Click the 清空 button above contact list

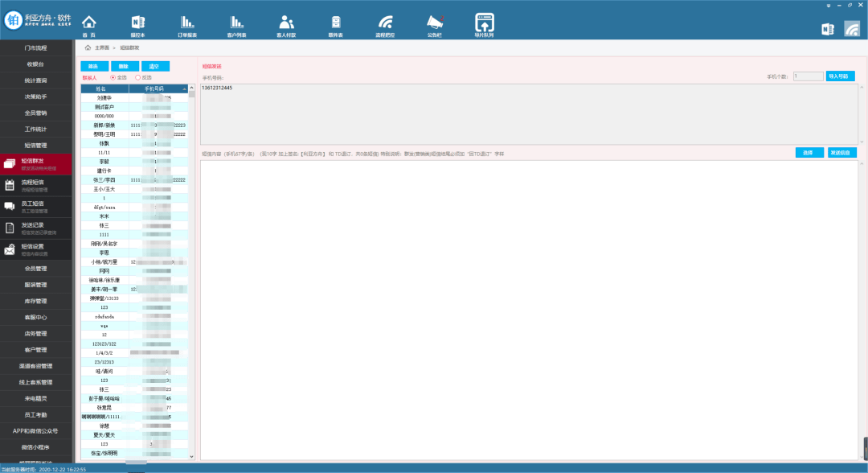[154, 66]
